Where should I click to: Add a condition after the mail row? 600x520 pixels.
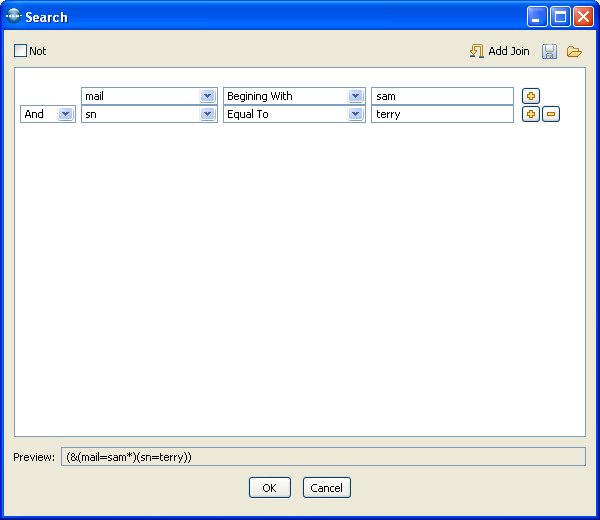tap(531, 96)
